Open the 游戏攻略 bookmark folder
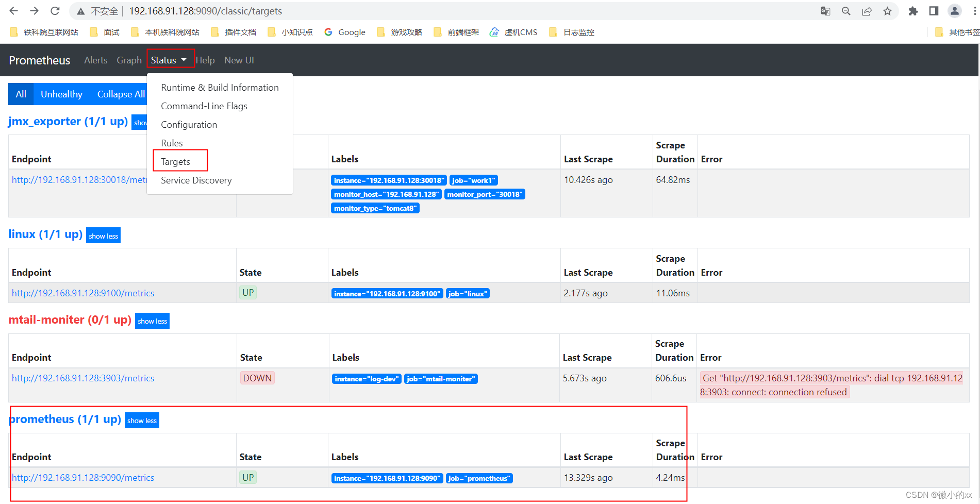The height and width of the screenshot is (504, 980). pos(400,32)
